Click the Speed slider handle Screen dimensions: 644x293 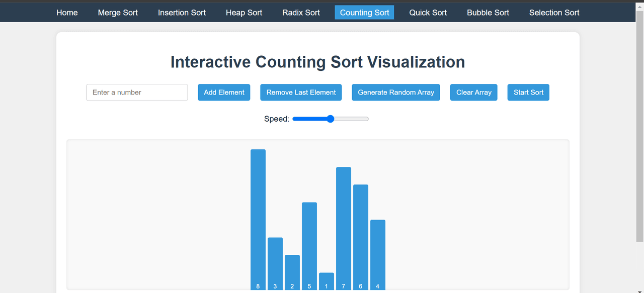coord(331,119)
